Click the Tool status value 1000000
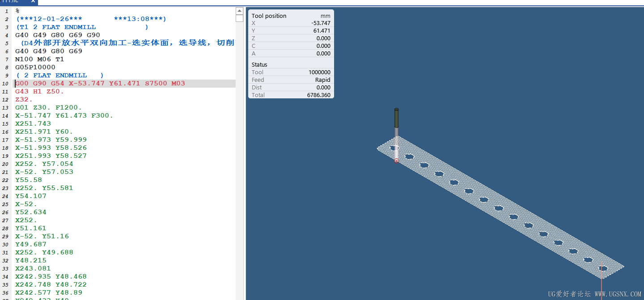Viewport: 644px width, 300px height. (319, 72)
